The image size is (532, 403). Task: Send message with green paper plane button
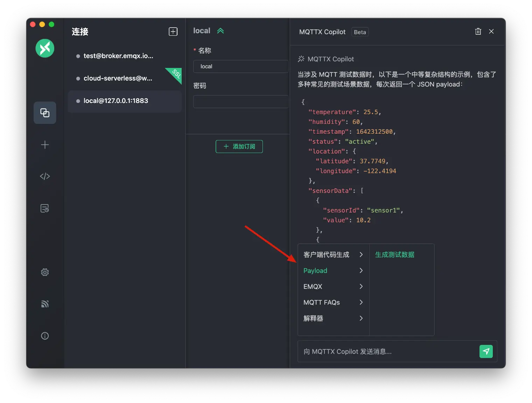[x=486, y=351]
